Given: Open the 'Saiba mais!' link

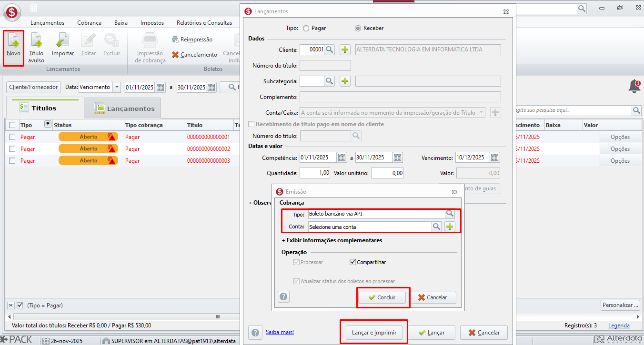Looking at the screenshot, I should click(x=280, y=332).
